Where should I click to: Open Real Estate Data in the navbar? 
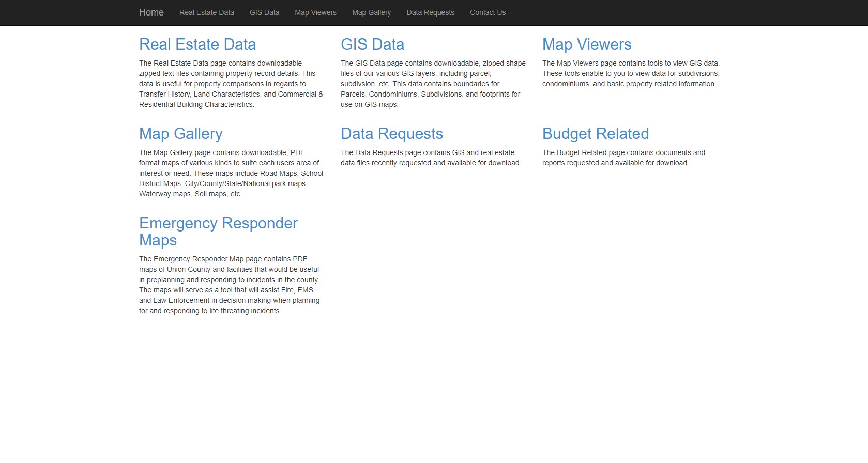point(207,12)
